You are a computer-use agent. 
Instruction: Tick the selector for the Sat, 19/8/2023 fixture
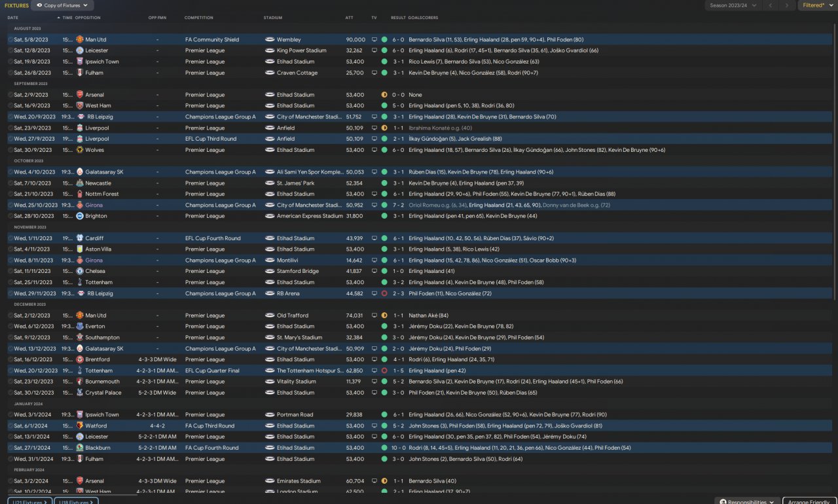(x=10, y=62)
